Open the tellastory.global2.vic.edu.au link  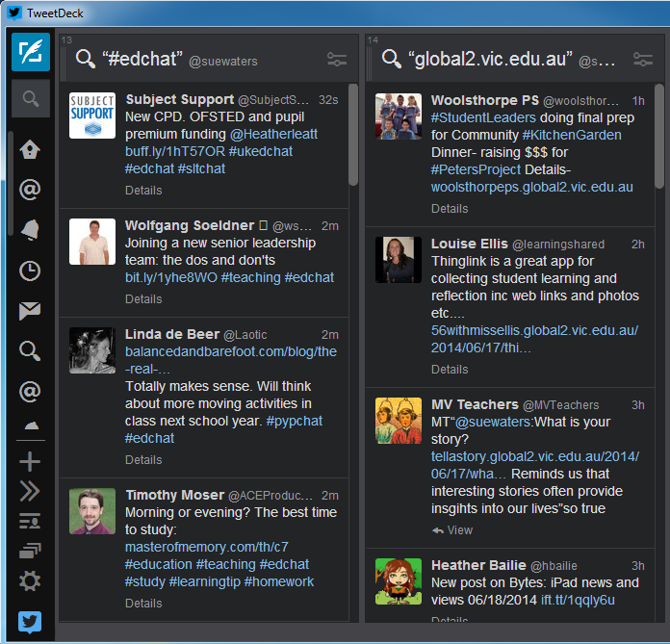[535, 465]
